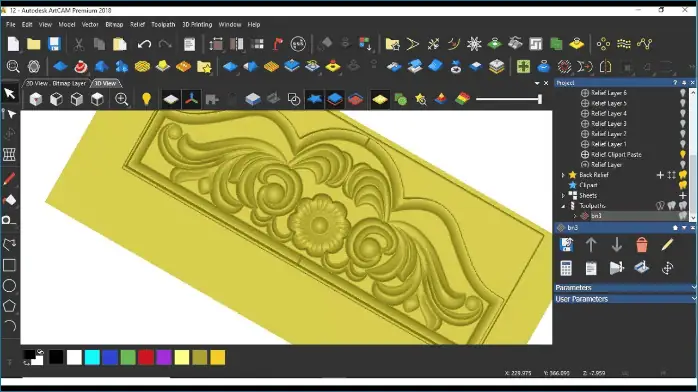This screenshot has width=698, height=392.
Task: Select Relief Clipart Paste layer
Action: click(616, 154)
